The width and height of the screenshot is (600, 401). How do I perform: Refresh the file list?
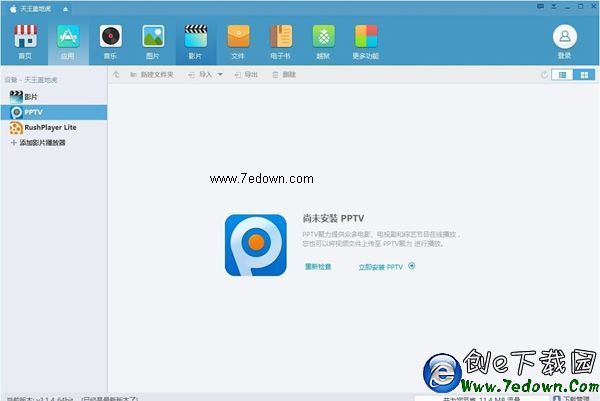tap(544, 75)
